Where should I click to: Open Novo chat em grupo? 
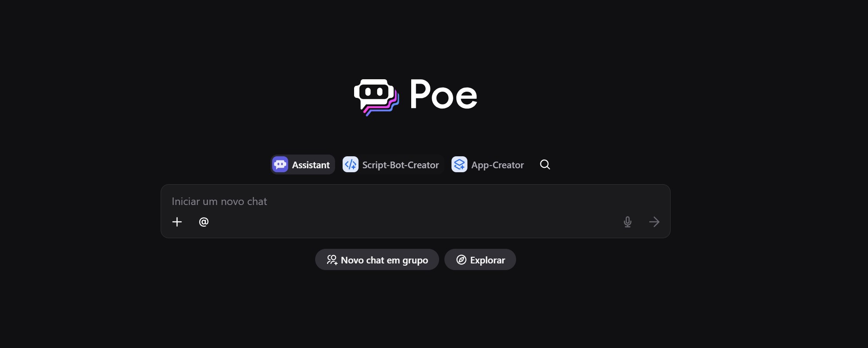(377, 259)
